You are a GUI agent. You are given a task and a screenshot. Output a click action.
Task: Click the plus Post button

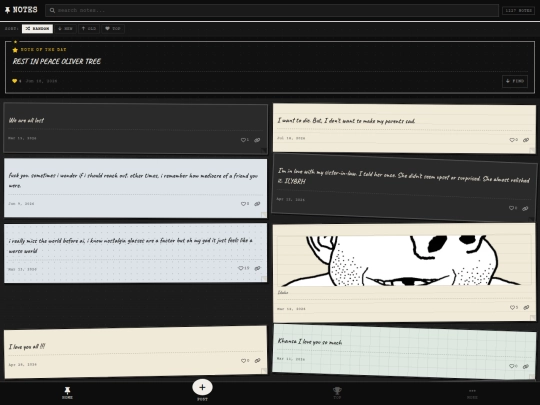coord(202,387)
